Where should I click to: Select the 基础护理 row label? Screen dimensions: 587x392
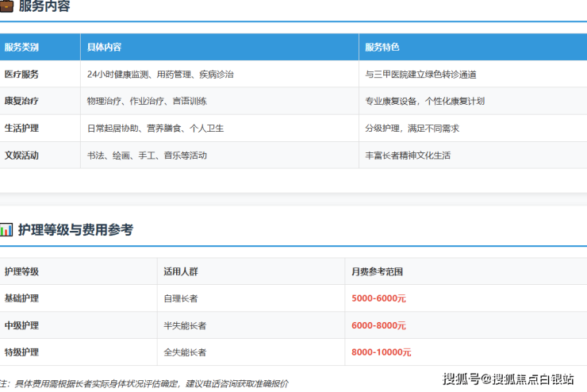coord(21,298)
